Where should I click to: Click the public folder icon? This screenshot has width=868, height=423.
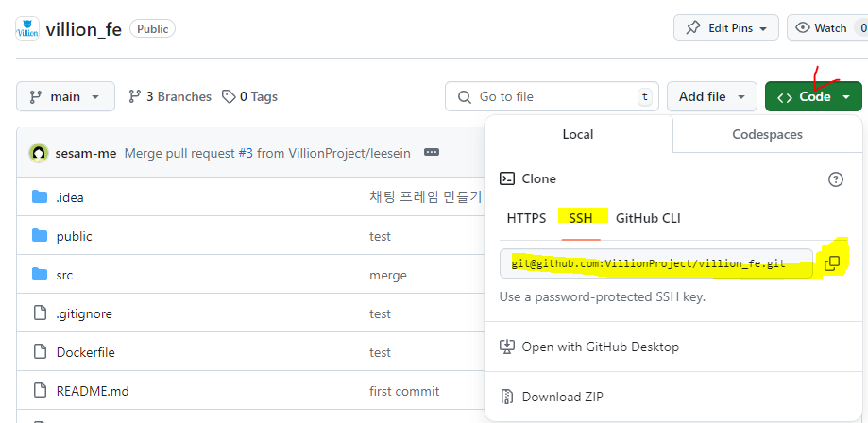tap(40, 235)
